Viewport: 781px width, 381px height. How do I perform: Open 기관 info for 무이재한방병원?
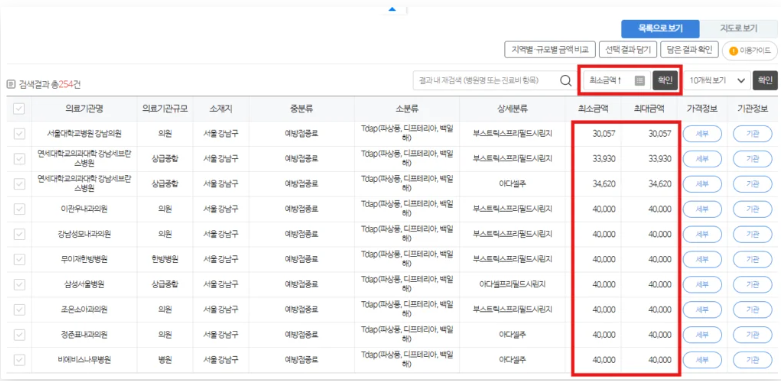tap(753, 259)
